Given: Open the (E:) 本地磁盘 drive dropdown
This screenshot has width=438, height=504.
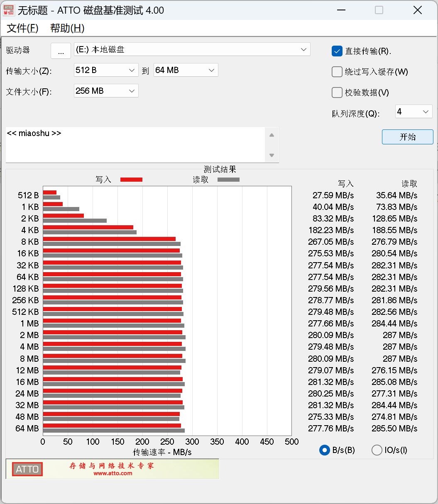Looking at the screenshot, I should [x=192, y=49].
